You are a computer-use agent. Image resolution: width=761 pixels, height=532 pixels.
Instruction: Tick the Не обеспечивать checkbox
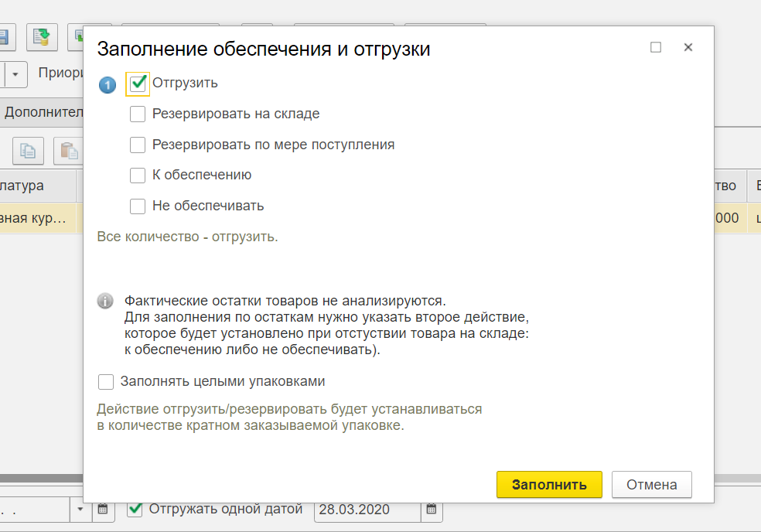coord(138,206)
